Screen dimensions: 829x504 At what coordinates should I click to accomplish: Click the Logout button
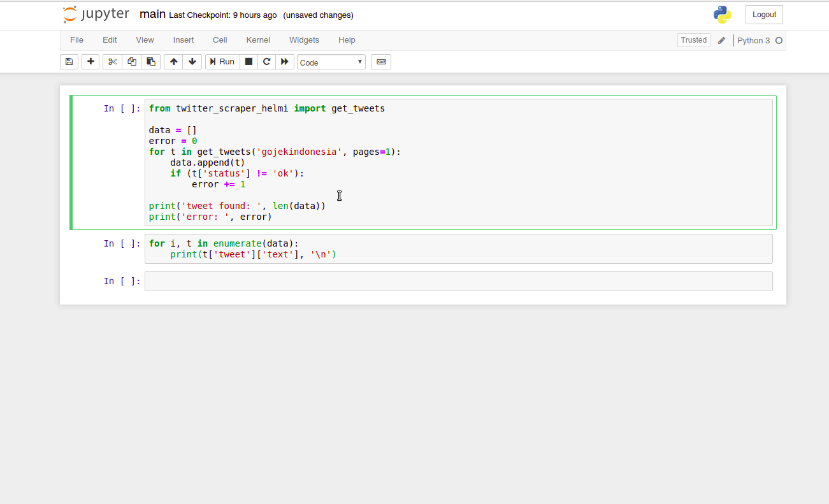(x=764, y=15)
